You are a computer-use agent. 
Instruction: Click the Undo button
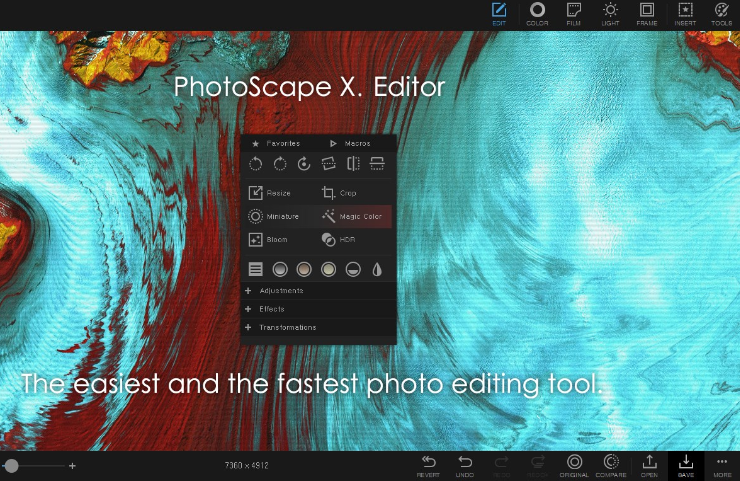click(465, 466)
